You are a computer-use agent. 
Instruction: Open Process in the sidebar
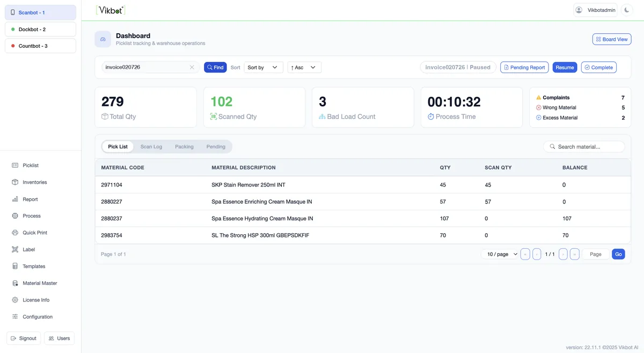point(32,216)
